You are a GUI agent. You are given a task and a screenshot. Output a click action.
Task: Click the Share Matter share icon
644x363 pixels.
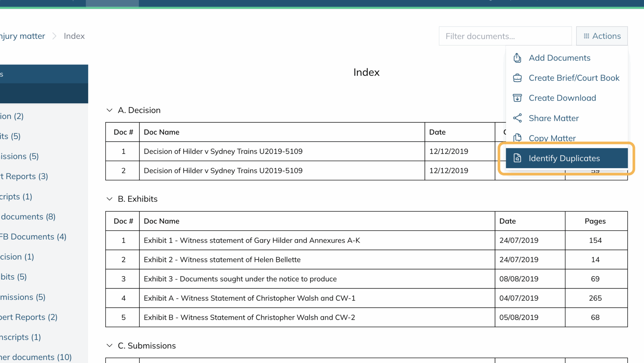(x=517, y=118)
